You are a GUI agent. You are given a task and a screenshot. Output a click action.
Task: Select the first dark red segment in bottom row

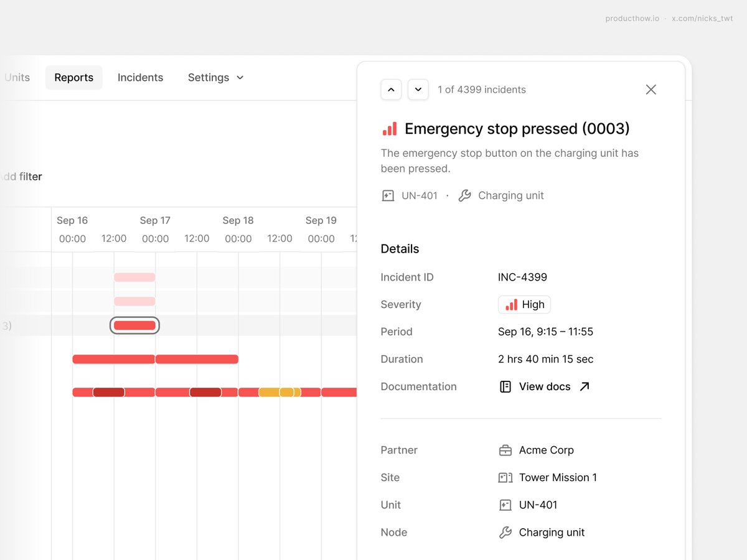[x=109, y=392]
